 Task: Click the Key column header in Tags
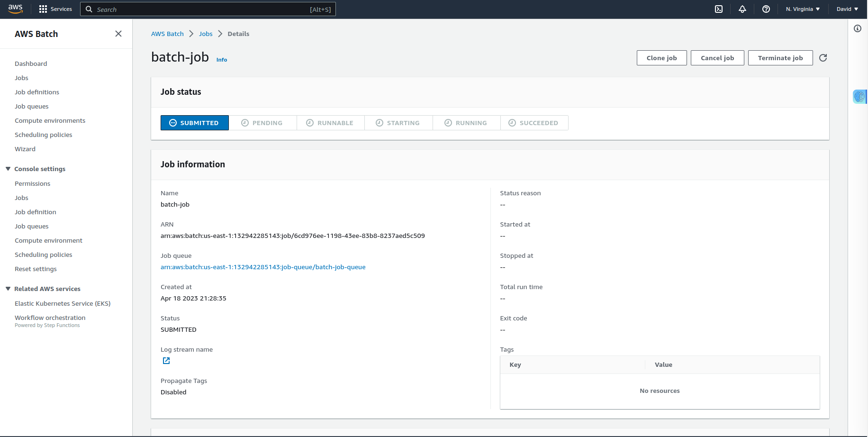(515, 364)
